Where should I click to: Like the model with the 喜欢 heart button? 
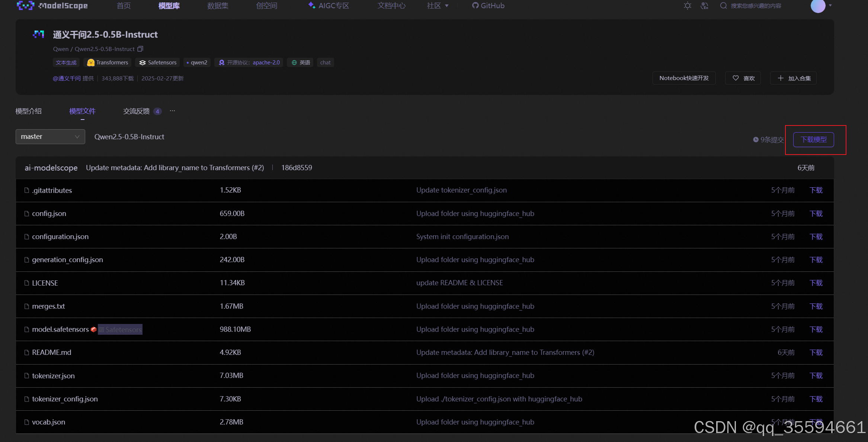coord(743,78)
